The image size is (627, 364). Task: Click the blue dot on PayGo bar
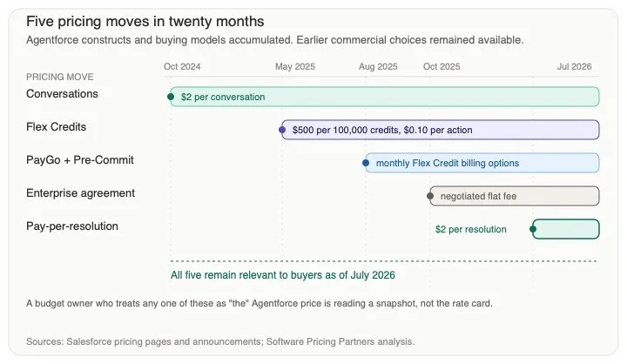click(366, 163)
